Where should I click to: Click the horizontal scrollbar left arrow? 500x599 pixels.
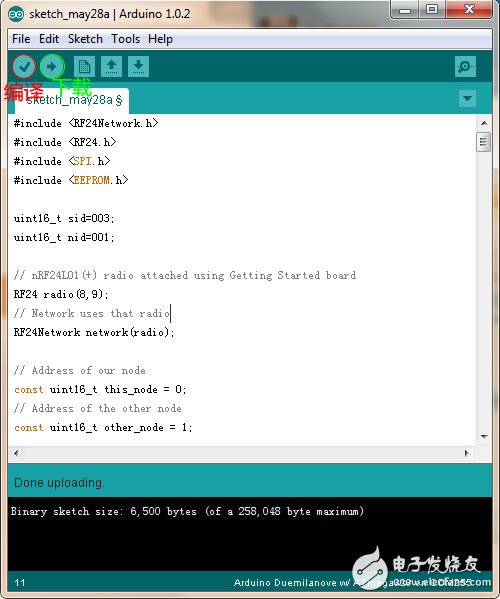point(16,453)
